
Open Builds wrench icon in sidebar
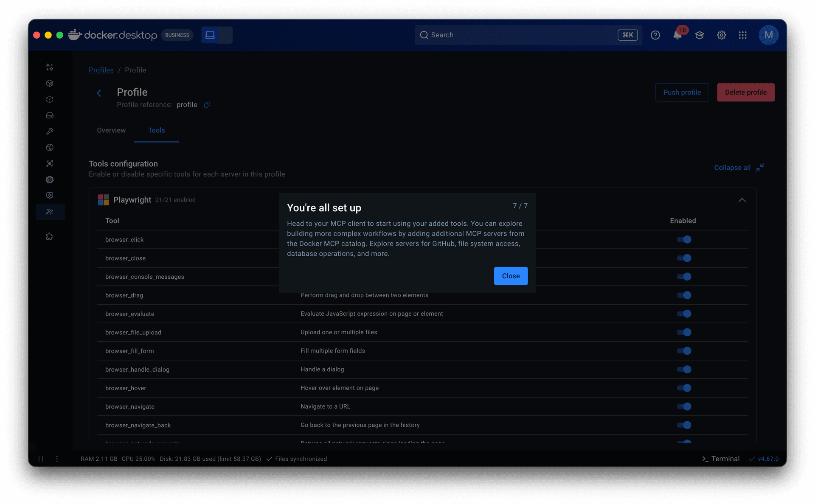(x=50, y=132)
